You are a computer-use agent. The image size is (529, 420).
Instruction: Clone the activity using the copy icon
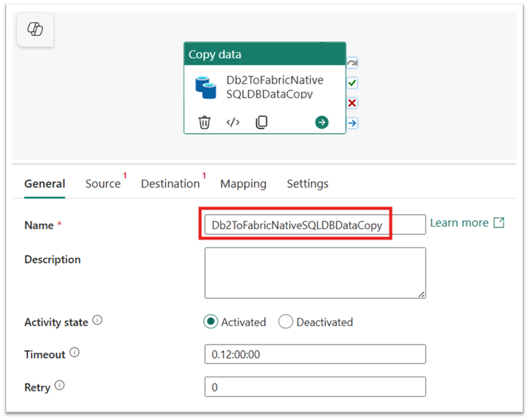[x=262, y=122]
